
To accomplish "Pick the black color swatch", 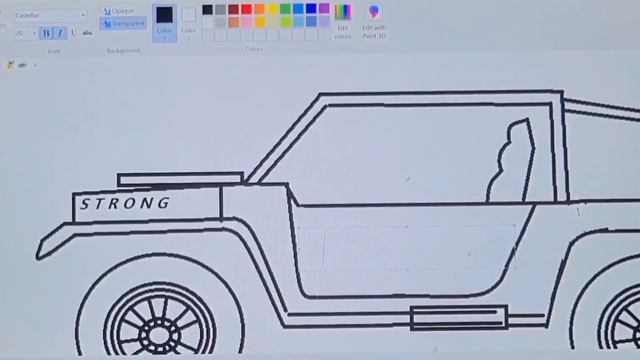I will coord(207,9).
